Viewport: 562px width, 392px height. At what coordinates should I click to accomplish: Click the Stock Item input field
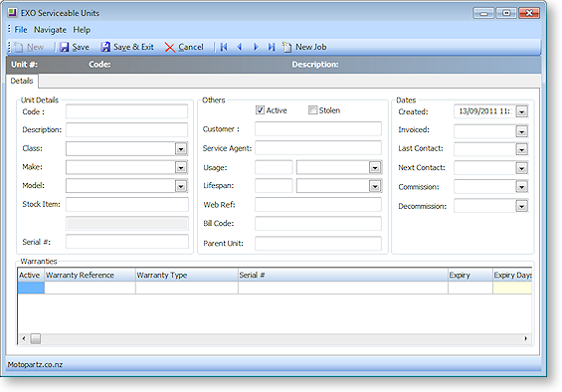pyautogui.click(x=127, y=204)
